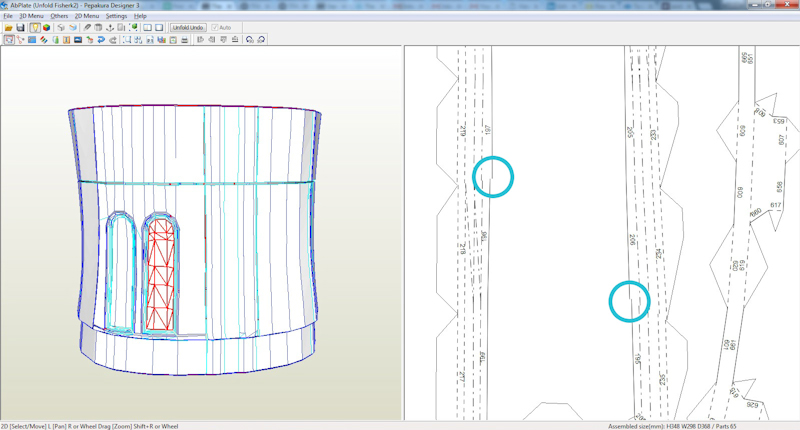Click the first of the two rotate icons
Image resolution: width=800 pixels, height=430 pixels.
[249, 40]
